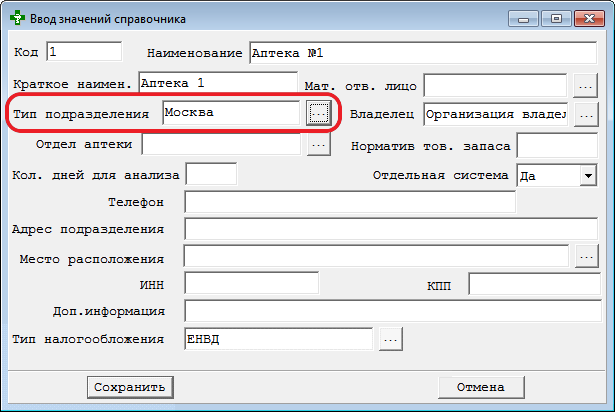This screenshot has height=412, width=615.
Task: Maximize the Ввод значений справочника window
Action: (x=556, y=19)
